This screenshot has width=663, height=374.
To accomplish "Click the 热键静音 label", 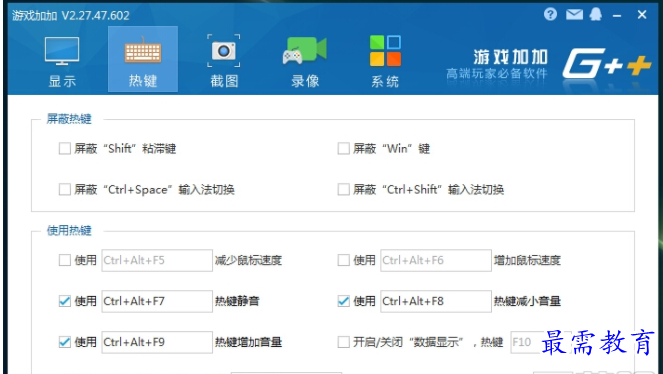I will point(237,301).
